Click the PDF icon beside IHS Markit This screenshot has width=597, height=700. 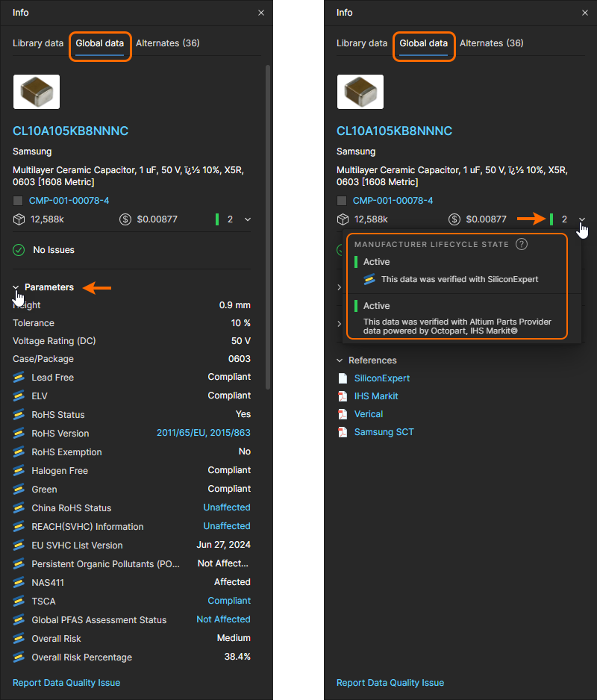343,396
